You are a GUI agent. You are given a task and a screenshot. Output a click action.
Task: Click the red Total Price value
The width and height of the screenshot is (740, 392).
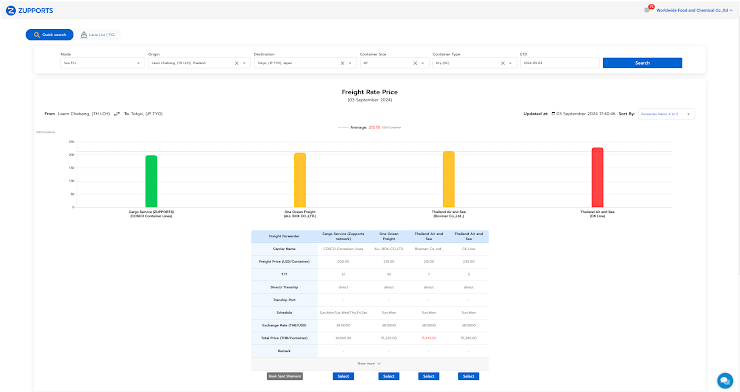click(429, 338)
